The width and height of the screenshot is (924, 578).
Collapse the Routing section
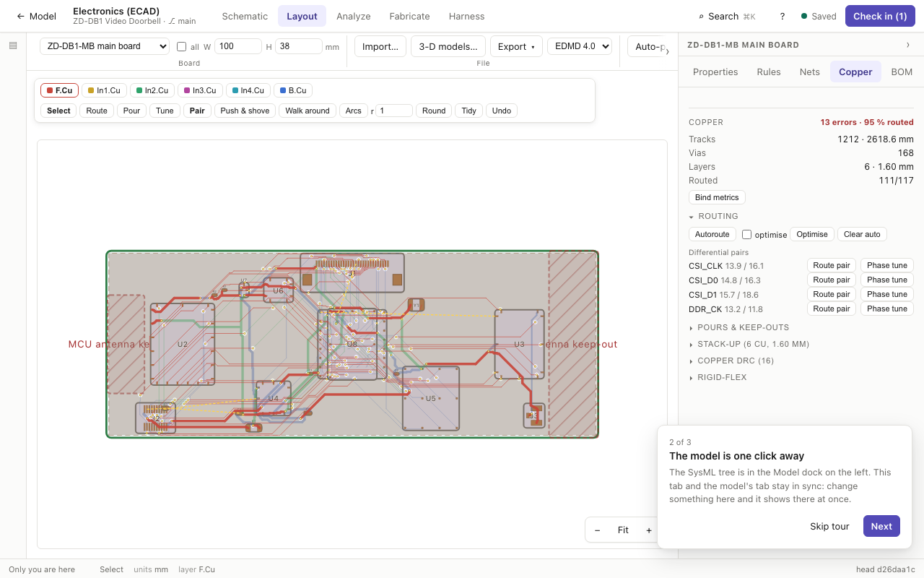(713, 216)
